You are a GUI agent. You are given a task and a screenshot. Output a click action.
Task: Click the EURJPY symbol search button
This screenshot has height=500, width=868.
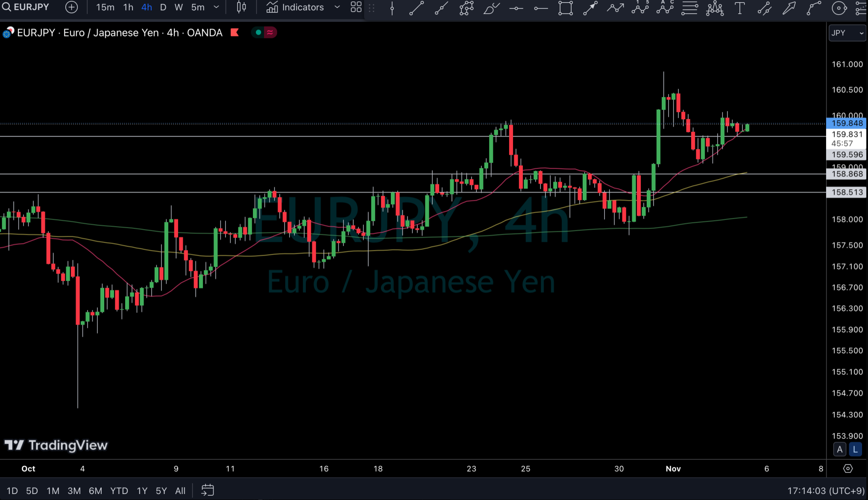pyautogui.click(x=26, y=7)
